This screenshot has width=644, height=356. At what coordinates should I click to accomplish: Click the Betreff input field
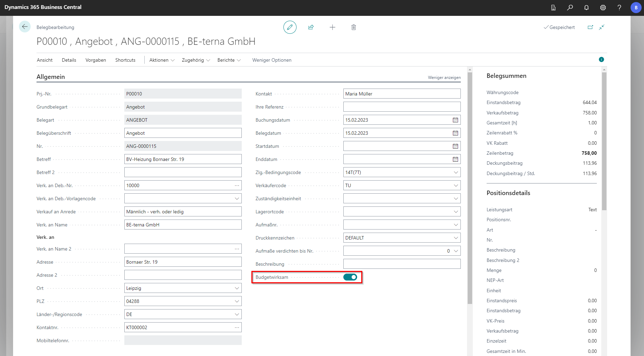click(x=183, y=159)
